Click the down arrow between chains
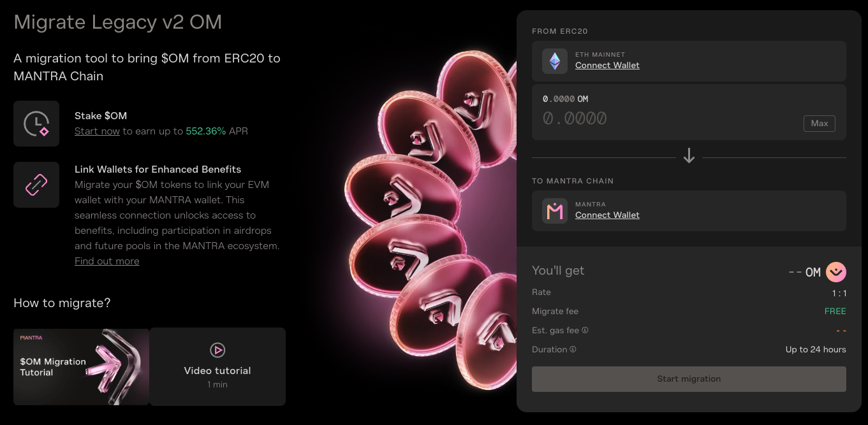This screenshot has height=425, width=868. click(x=689, y=156)
